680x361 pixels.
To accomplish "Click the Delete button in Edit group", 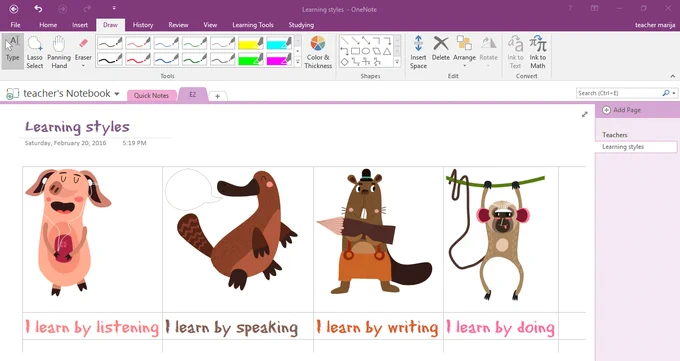I will 441,49.
